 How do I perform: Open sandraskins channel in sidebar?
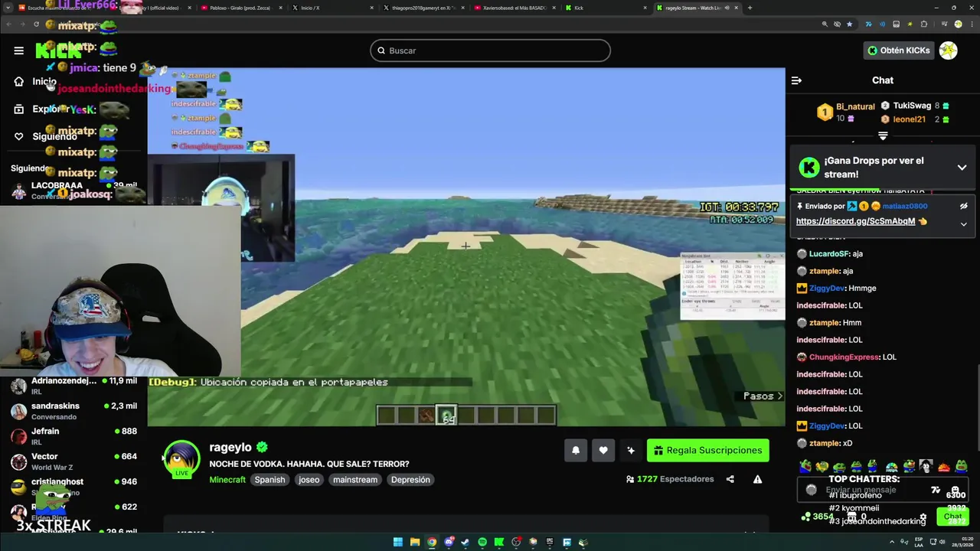(x=73, y=411)
